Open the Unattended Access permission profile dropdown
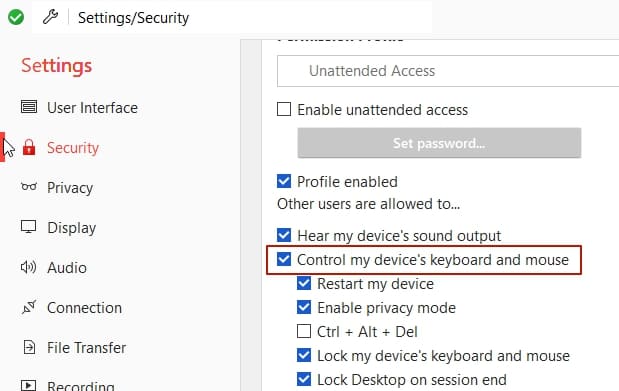The width and height of the screenshot is (619, 391). 448,71
